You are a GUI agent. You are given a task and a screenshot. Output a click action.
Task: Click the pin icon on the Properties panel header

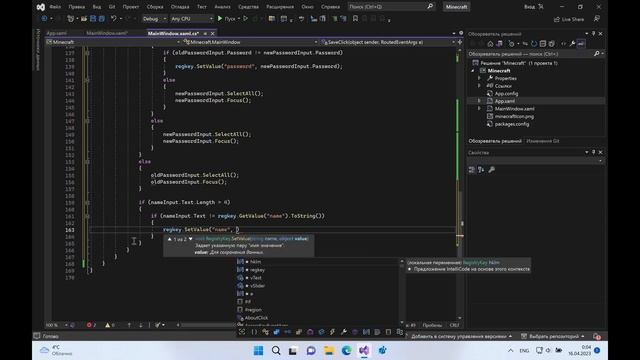point(593,152)
